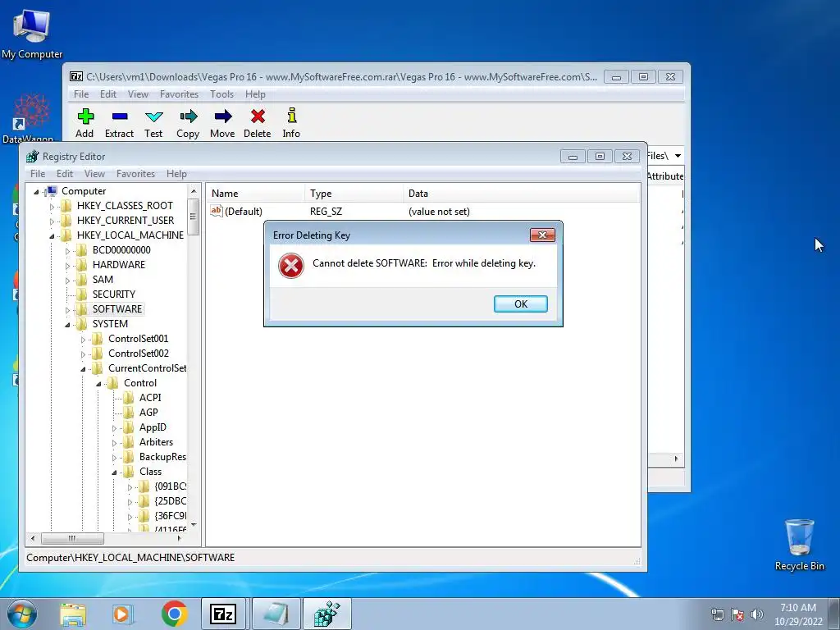The height and width of the screenshot is (630, 840).
Task: Expand HKEY_CURRENT_USER node
Action: [52, 221]
